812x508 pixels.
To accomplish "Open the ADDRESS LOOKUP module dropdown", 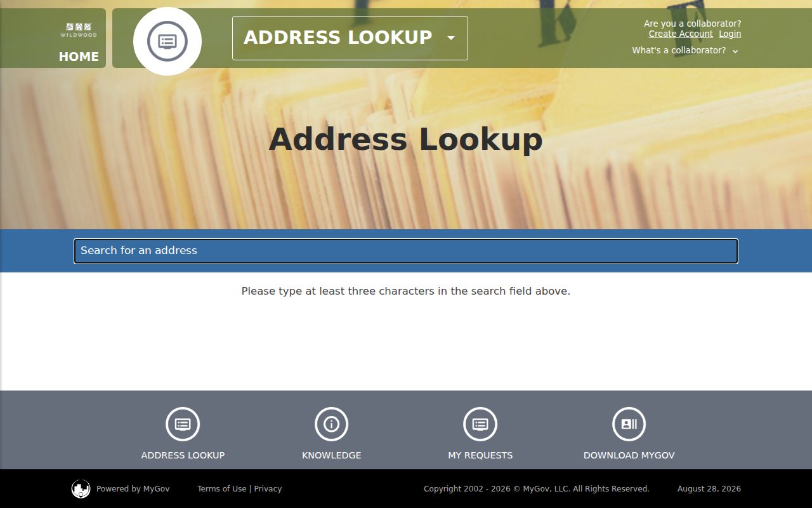I will (x=350, y=38).
